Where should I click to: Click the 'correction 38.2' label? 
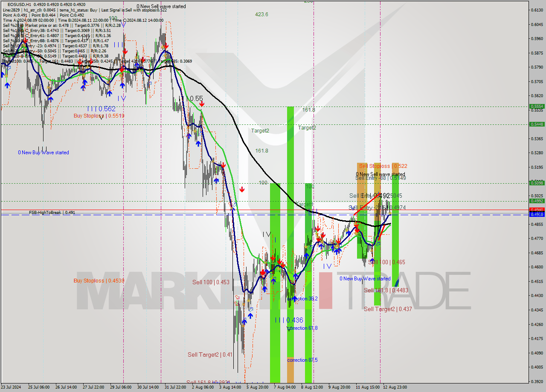point(302,299)
